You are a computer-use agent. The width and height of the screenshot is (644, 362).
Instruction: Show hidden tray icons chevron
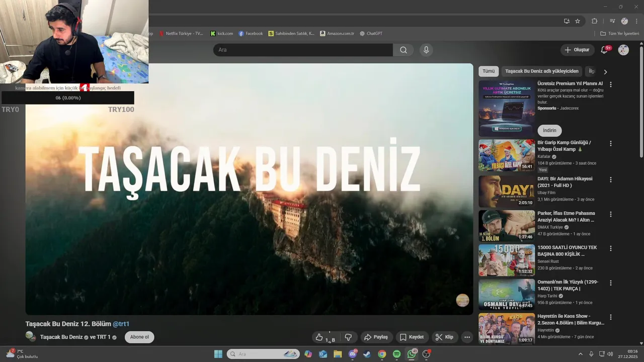click(x=580, y=354)
